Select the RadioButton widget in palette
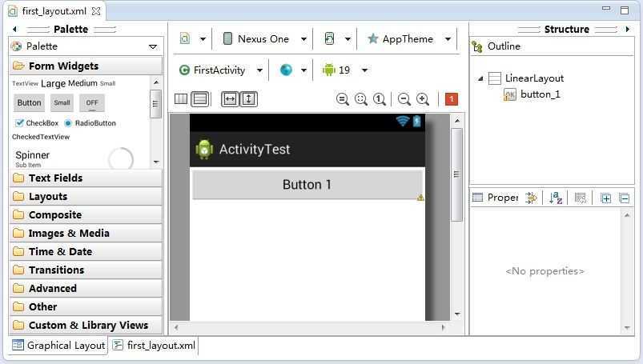Viewport: 643px width, 364px height. (90, 123)
